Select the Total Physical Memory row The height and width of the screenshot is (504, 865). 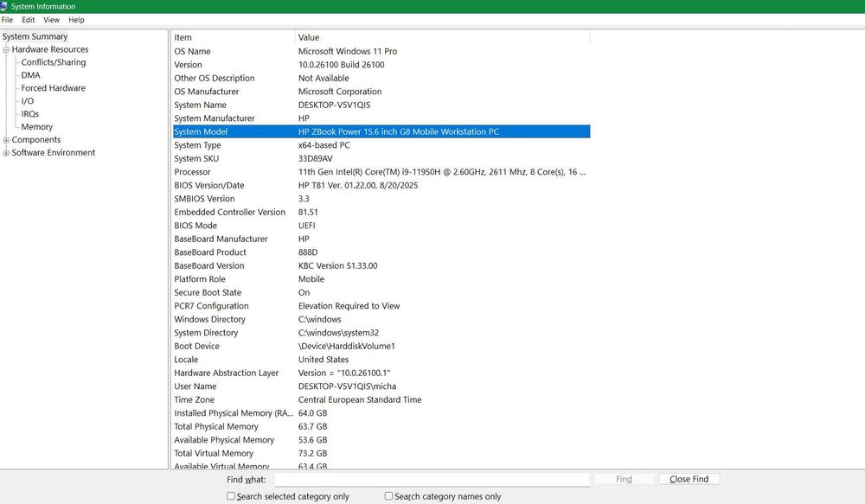(381, 427)
